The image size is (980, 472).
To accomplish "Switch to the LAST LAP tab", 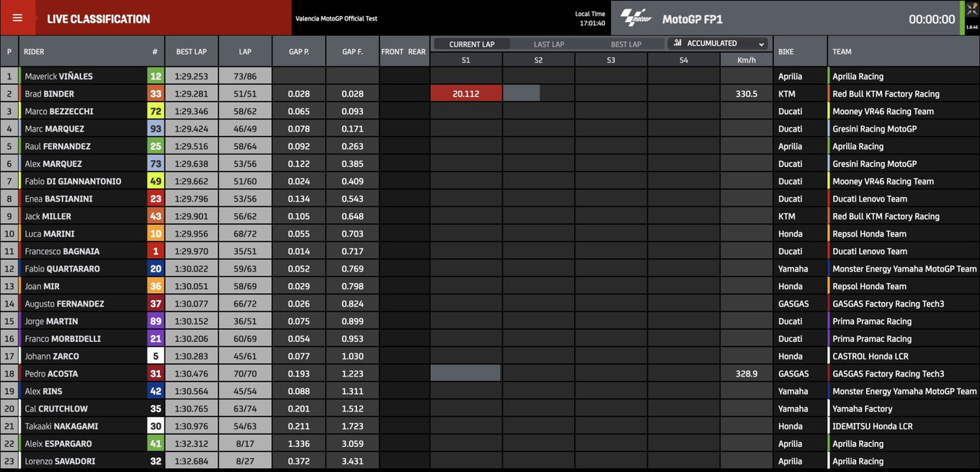I will [x=549, y=44].
